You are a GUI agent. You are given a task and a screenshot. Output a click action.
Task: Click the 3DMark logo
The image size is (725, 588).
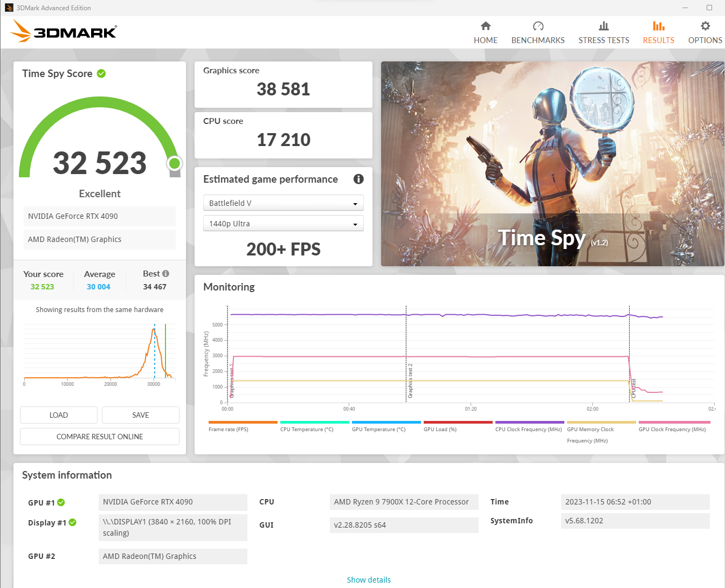(64, 31)
